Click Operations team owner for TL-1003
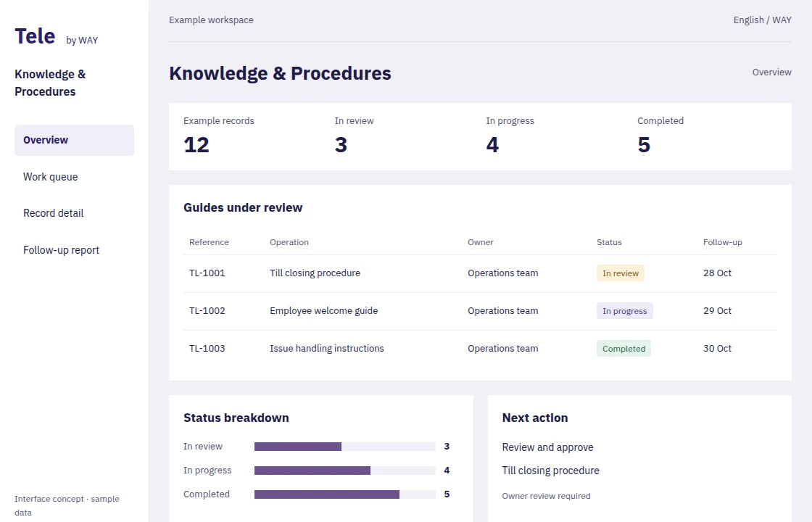Viewport: 812px width, 522px height. (503, 349)
